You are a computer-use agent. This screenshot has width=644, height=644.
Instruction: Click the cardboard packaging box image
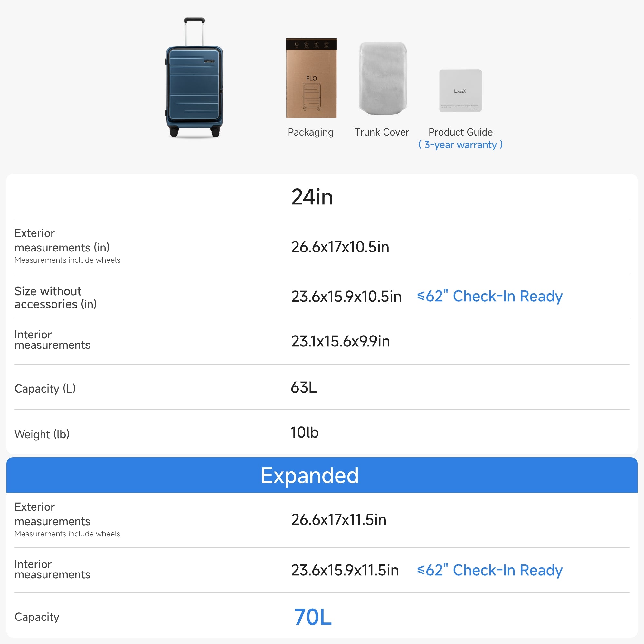tap(311, 78)
